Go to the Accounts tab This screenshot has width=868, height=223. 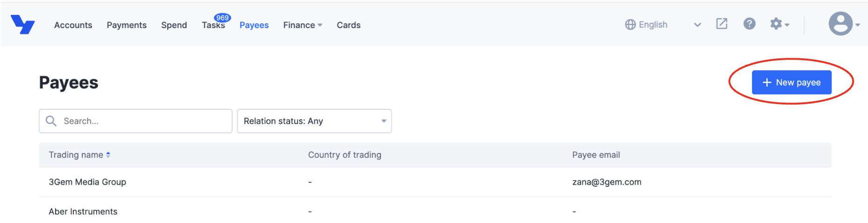(x=73, y=25)
